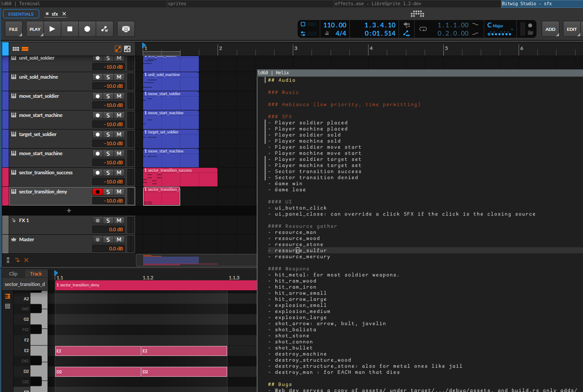
Task: Start playback with the transport Play button
Action: coord(52,29)
